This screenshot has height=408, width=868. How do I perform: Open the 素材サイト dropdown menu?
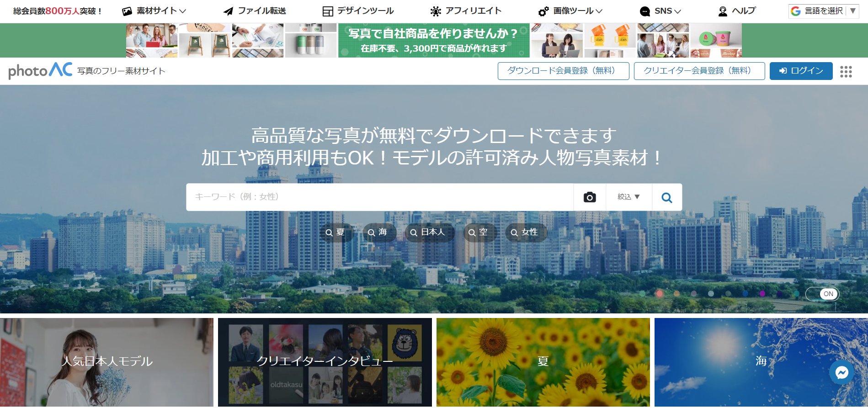(x=154, y=11)
